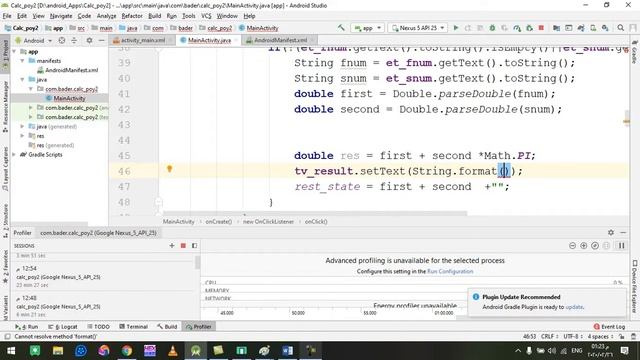Start a new profiling session with plus icon
640x360 pixels.
point(172,245)
